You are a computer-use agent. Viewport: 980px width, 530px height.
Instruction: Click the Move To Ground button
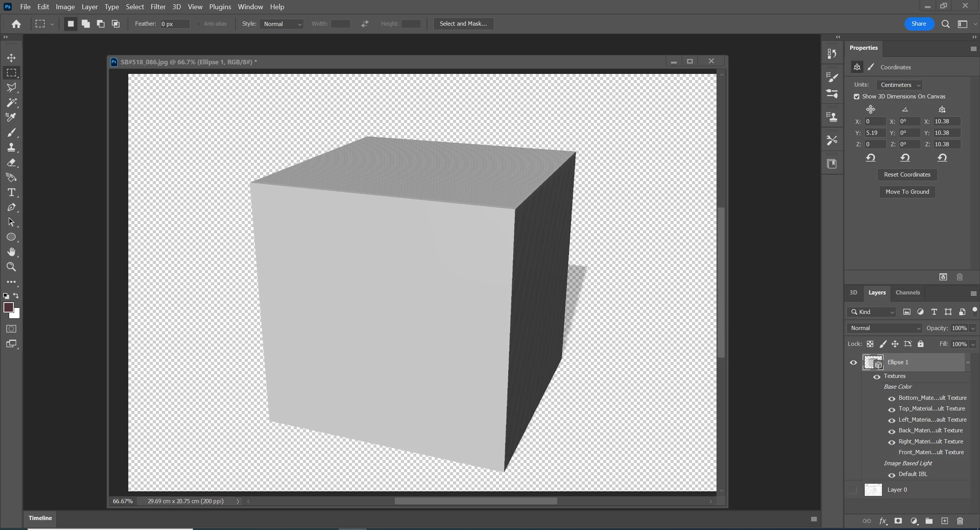pos(907,192)
